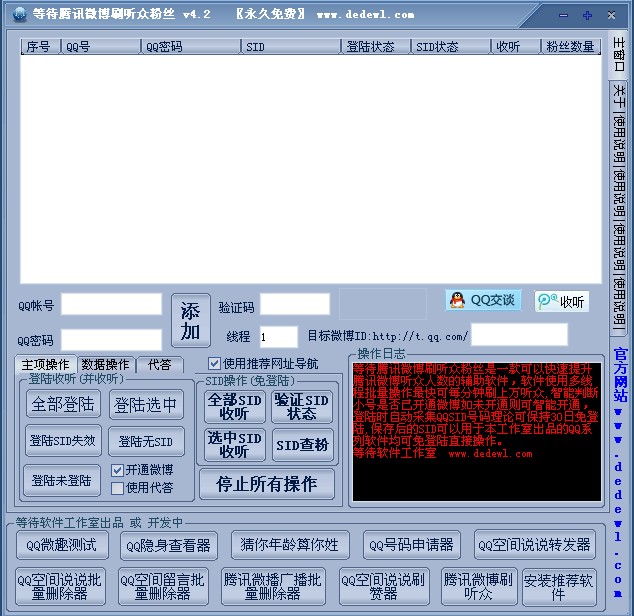Launch the QQ空间说说批量删除器 tool

click(x=60, y=586)
